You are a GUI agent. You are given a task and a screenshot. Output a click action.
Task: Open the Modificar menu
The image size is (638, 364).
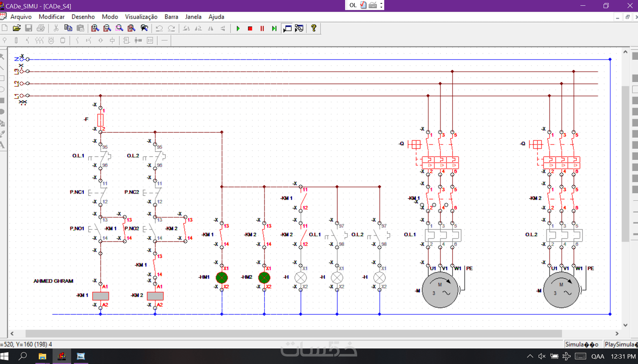(52, 17)
